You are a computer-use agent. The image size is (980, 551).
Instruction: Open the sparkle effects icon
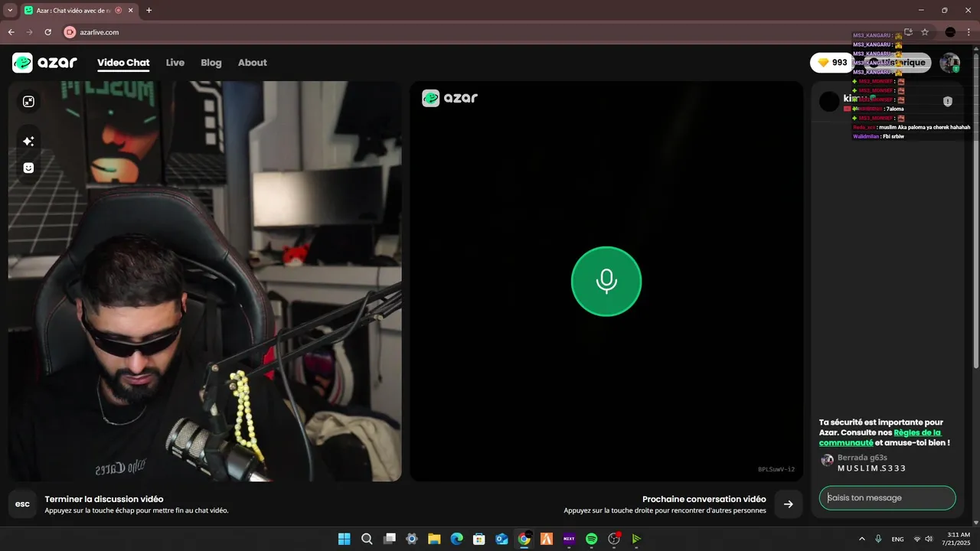(x=28, y=141)
